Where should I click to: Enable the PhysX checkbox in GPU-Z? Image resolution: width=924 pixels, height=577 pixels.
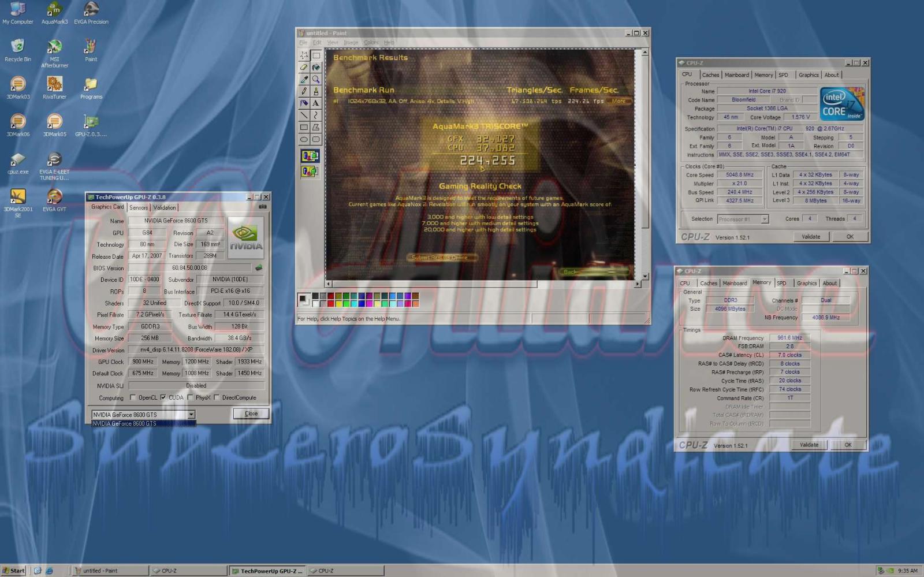(190, 397)
